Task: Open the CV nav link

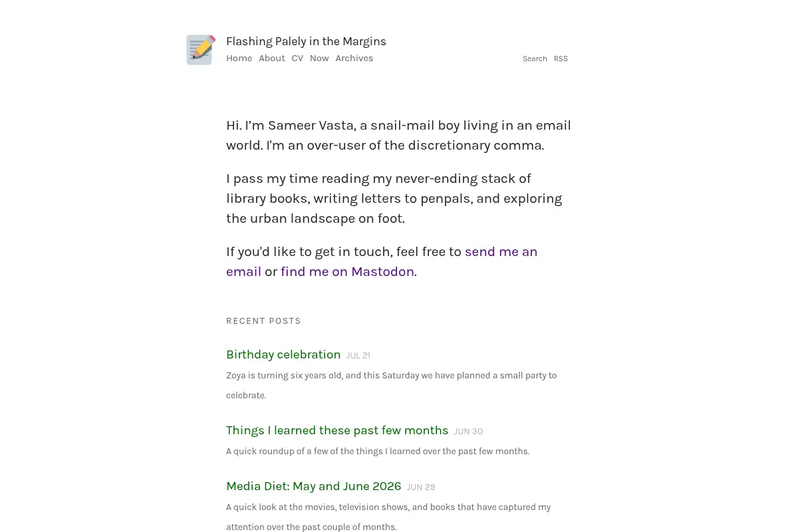Action: [297, 58]
